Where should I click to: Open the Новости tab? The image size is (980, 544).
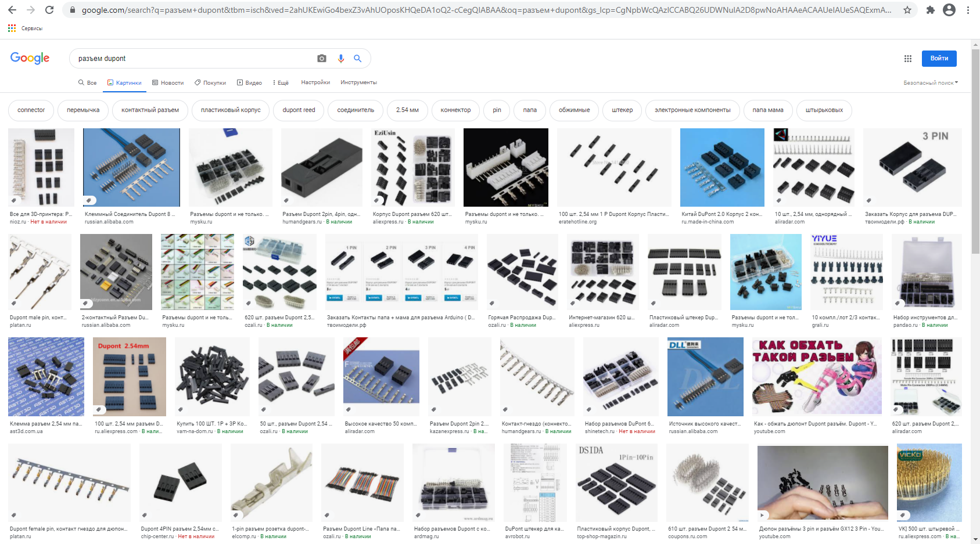pos(168,82)
